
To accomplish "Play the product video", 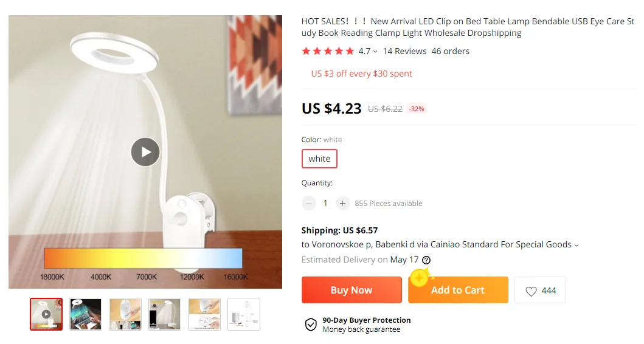I will tap(145, 152).
